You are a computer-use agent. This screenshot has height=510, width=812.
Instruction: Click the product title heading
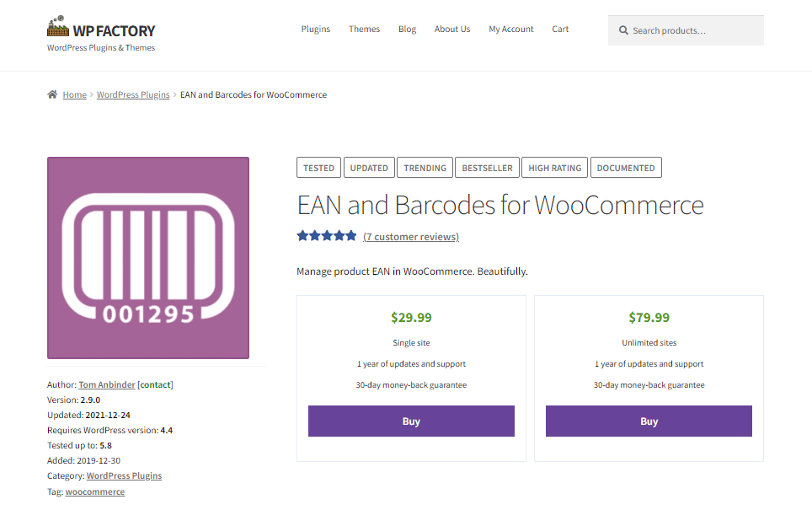pos(500,205)
